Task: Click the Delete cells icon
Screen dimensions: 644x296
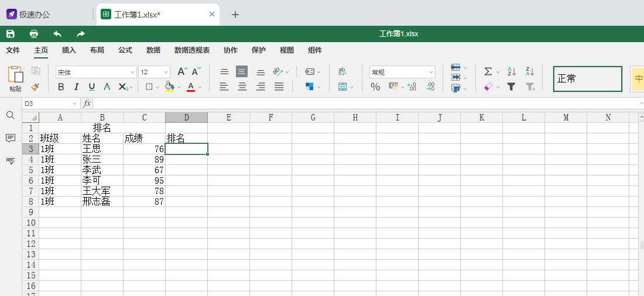Action: click(x=455, y=77)
